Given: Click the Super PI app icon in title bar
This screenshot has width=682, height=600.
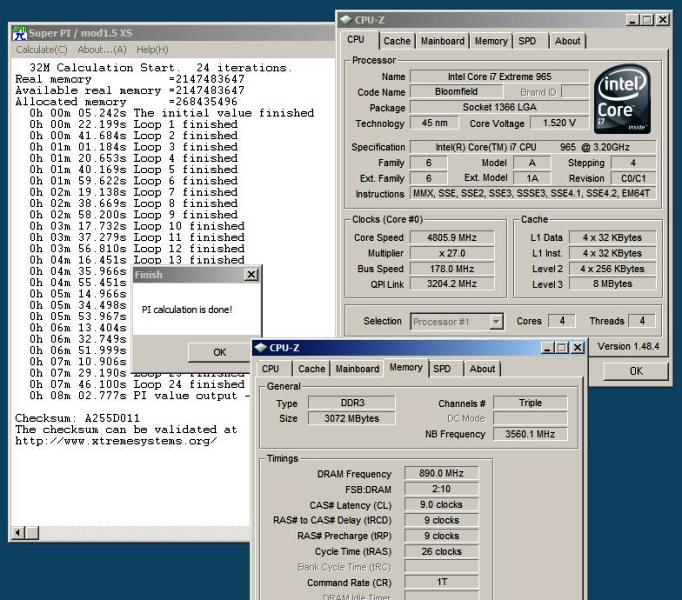Looking at the screenshot, I should coord(20,33).
